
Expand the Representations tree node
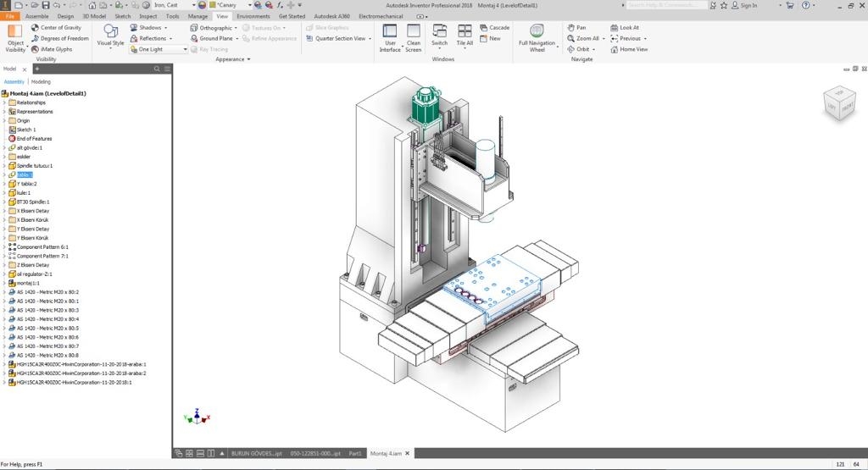click(4, 112)
